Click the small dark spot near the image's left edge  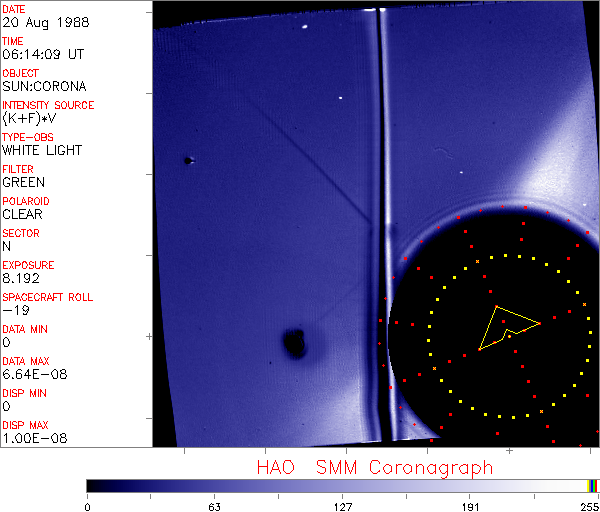click(187, 160)
